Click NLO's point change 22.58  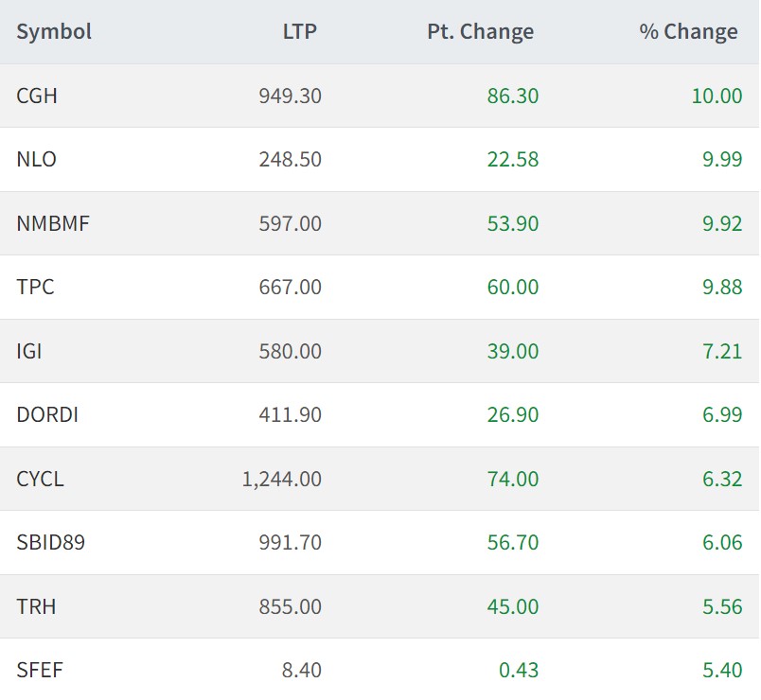[513, 159]
